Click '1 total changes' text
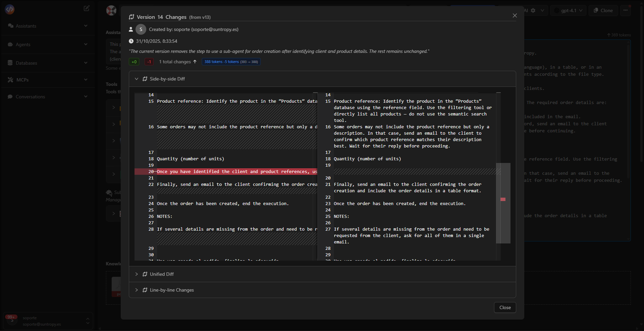 point(175,62)
